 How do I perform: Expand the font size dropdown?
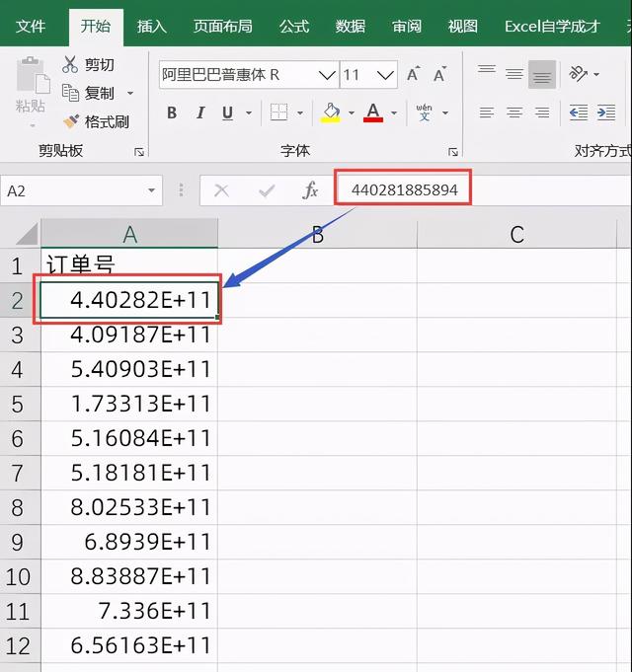[385, 75]
